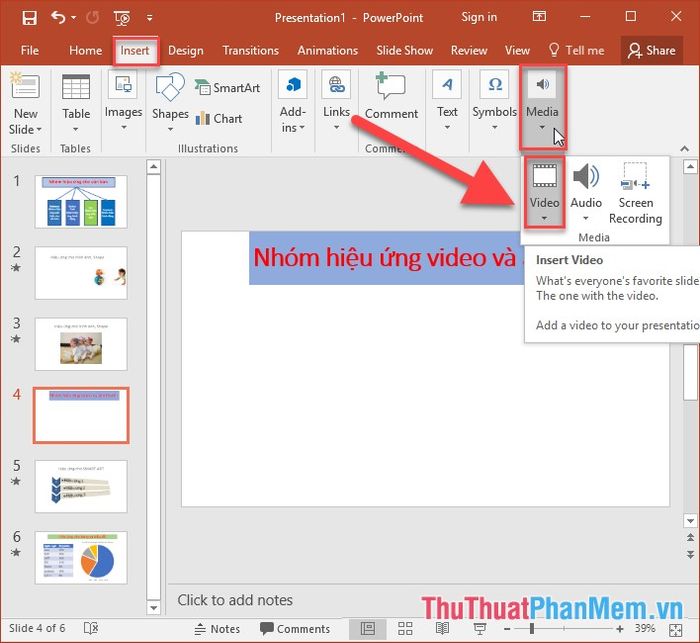Start Screen Recording
Viewport: 700px width, 643px height.
point(636,193)
